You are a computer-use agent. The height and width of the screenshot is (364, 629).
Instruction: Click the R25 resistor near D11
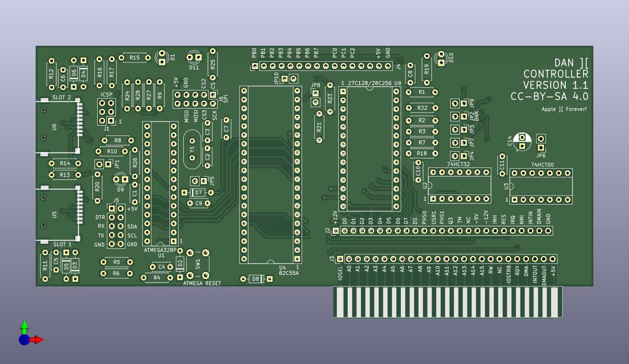pos(213,64)
